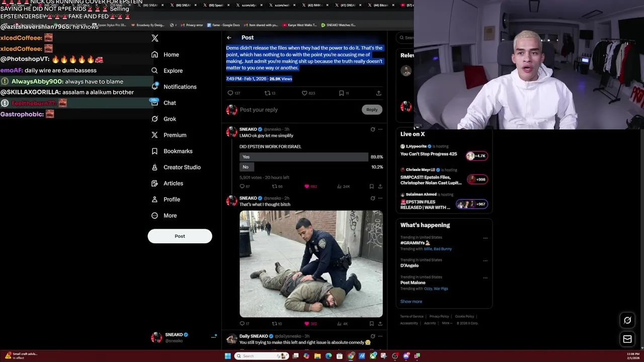This screenshot has height=362, width=644.
Task: Open Fame - Google Docs bookmark
Action: tap(223, 25)
